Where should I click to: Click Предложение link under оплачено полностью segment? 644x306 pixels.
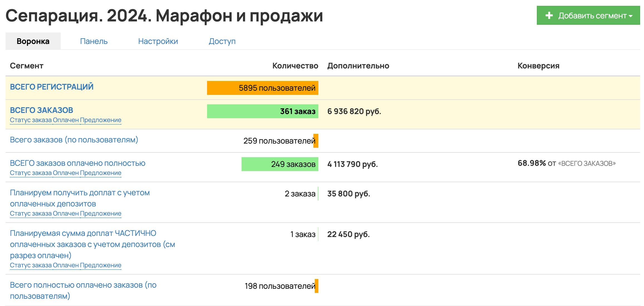pyautogui.click(x=101, y=173)
